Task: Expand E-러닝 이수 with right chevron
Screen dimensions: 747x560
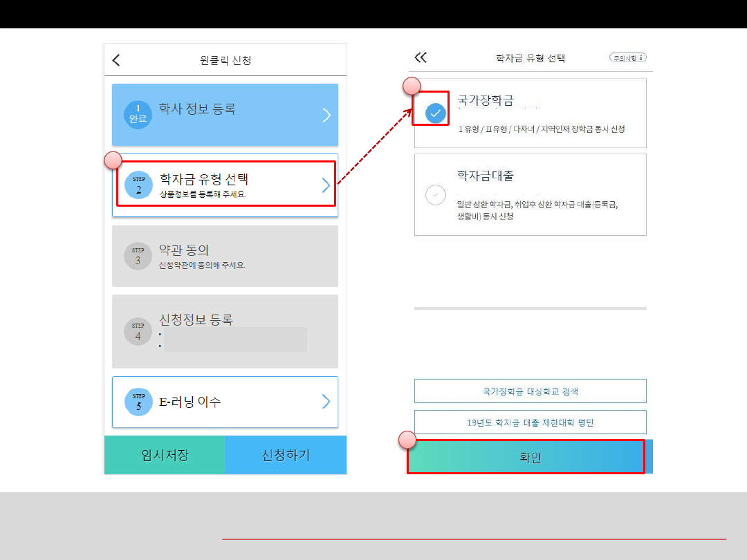Action: pos(326,402)
